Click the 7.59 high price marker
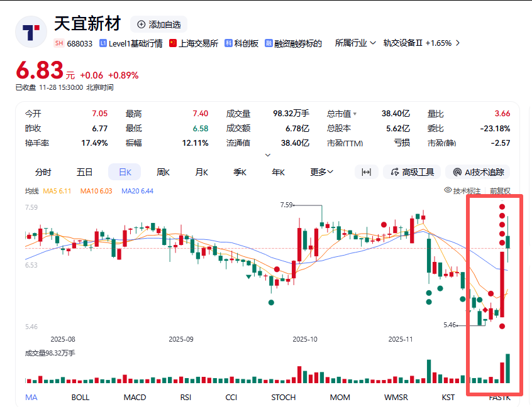Viewport: 532px width, 407px height. pos(286,205)
